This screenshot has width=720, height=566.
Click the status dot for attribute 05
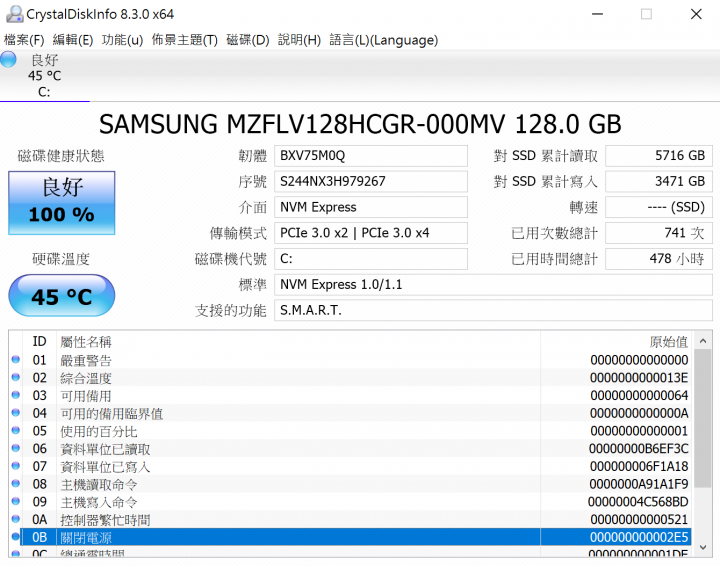pyautogui.click(x=16, y=431)
